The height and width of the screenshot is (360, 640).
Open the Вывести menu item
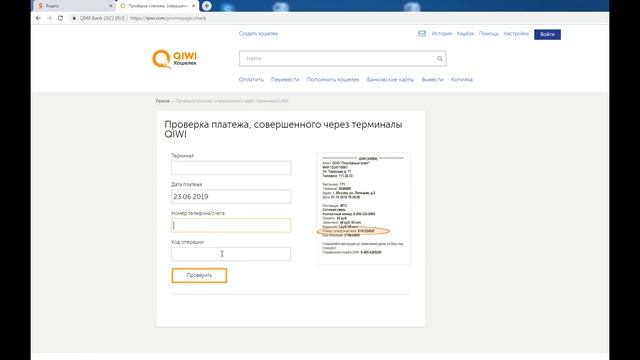(x=432, y=80)
